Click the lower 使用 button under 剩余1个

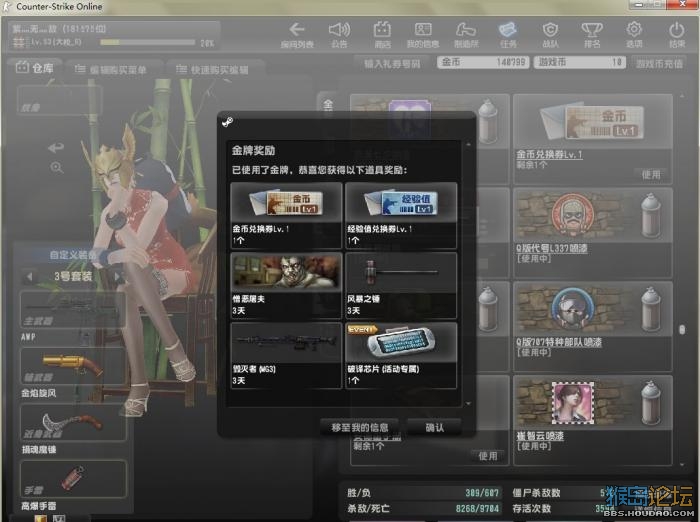pos(488,456)
